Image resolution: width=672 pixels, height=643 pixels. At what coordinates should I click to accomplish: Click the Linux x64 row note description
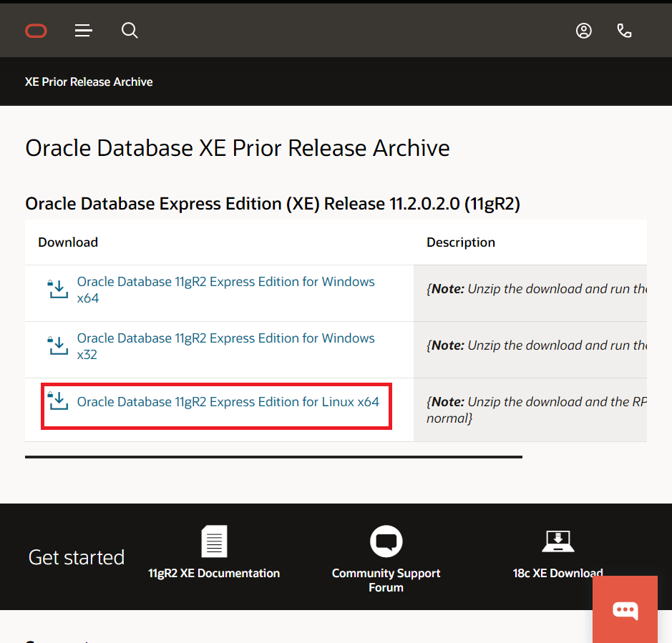[x=537, y=410]
